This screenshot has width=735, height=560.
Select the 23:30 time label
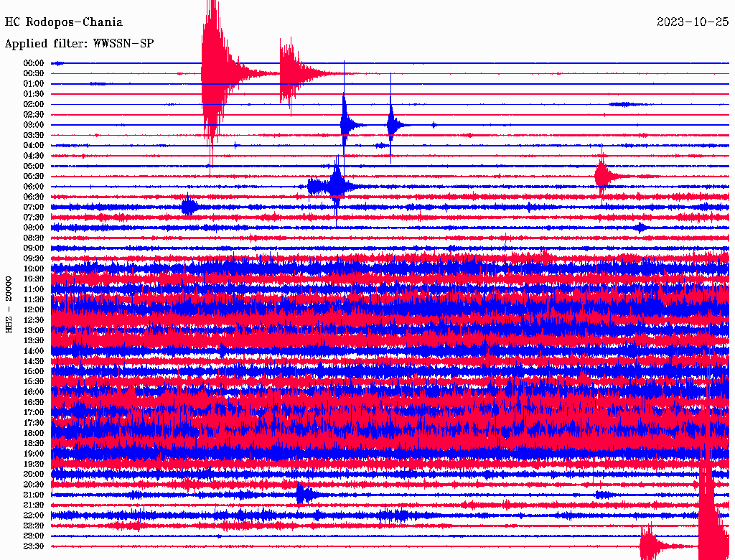click(34, 546)
